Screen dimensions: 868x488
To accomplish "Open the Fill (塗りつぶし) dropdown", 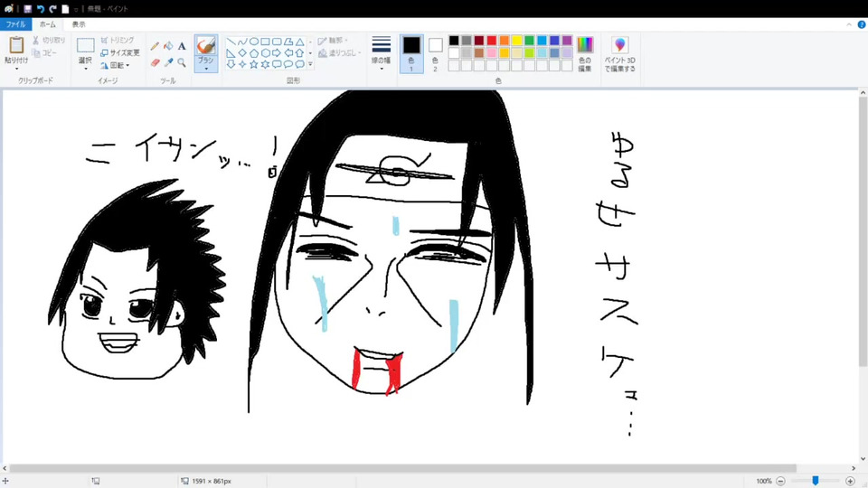I will pos(339,53).
